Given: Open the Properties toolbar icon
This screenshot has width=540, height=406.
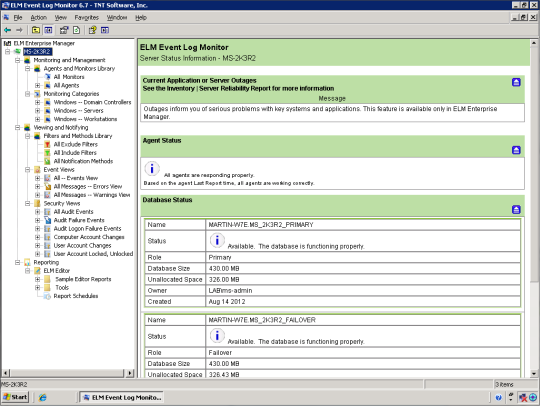Looking at the screenshot, I should pos(64,30).
